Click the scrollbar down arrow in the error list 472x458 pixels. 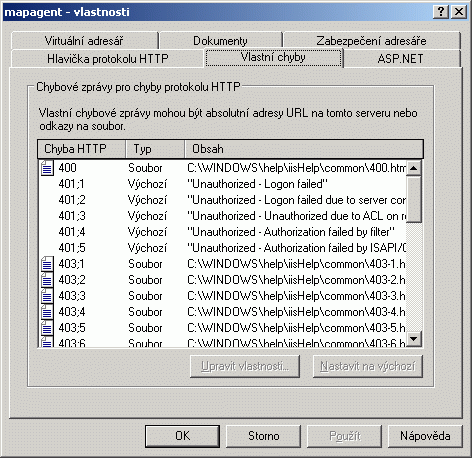(414, 339)
